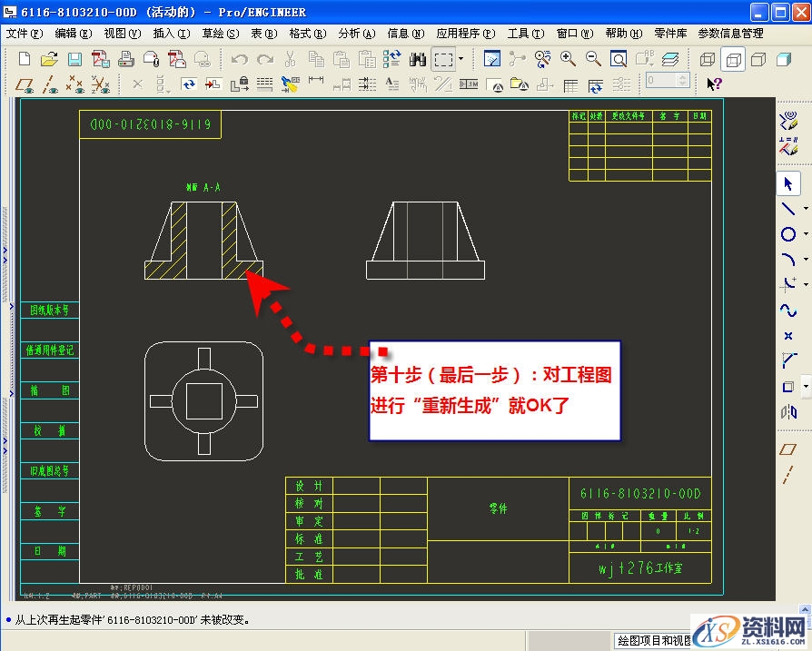The image size is (812, 651).
Task: Click the What's This help pointer icon
Action: point(714,84)
